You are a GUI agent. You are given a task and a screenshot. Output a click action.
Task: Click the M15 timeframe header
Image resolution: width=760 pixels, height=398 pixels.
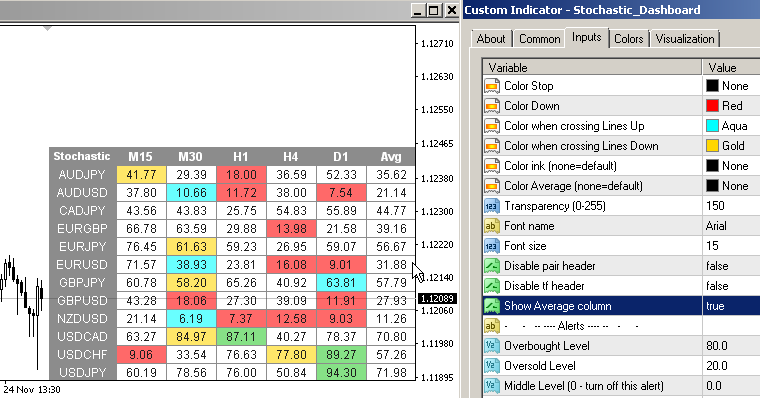[x=140, y=157]
